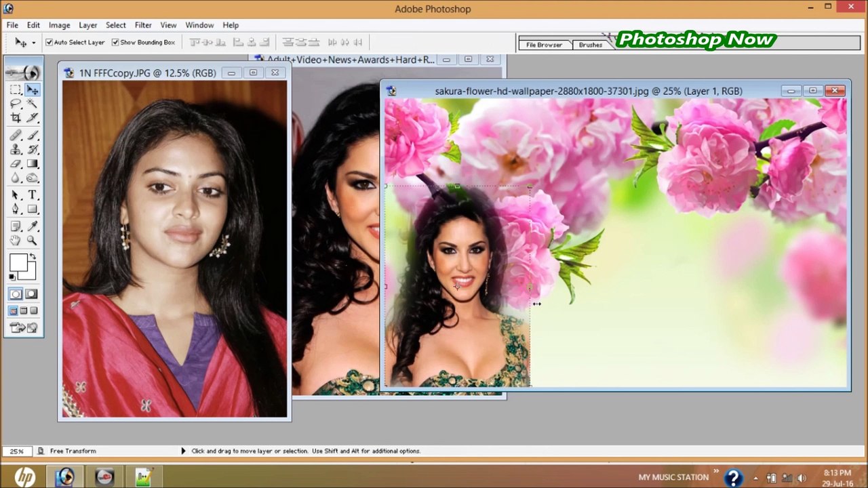Screen dimensions: 868x488
Task: Select the Lasso tool
Action: click(x=16, y=104)
